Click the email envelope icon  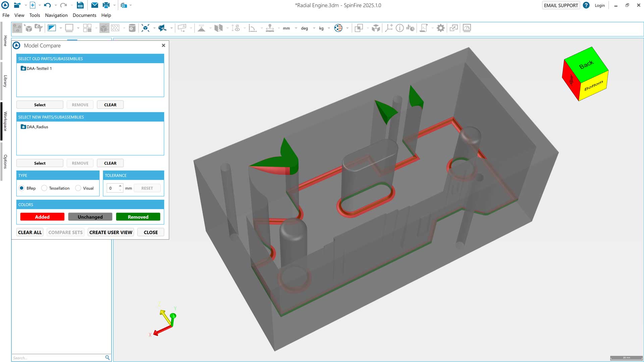95,5
